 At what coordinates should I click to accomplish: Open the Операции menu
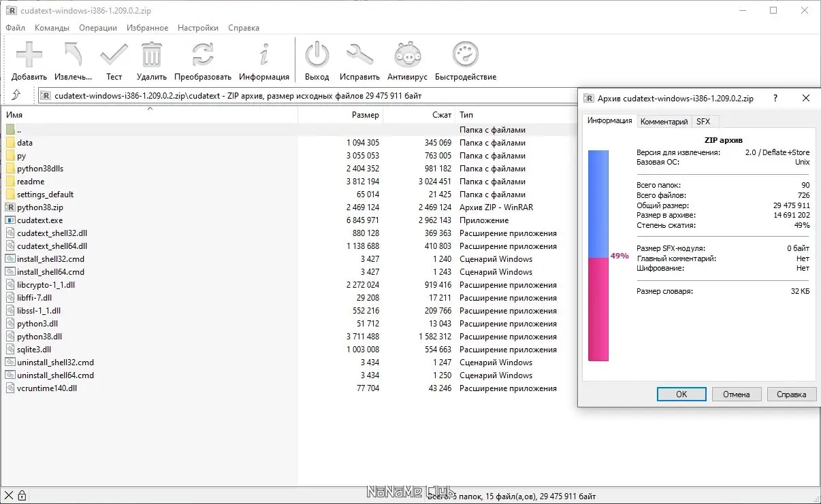(x=97, y=28)
